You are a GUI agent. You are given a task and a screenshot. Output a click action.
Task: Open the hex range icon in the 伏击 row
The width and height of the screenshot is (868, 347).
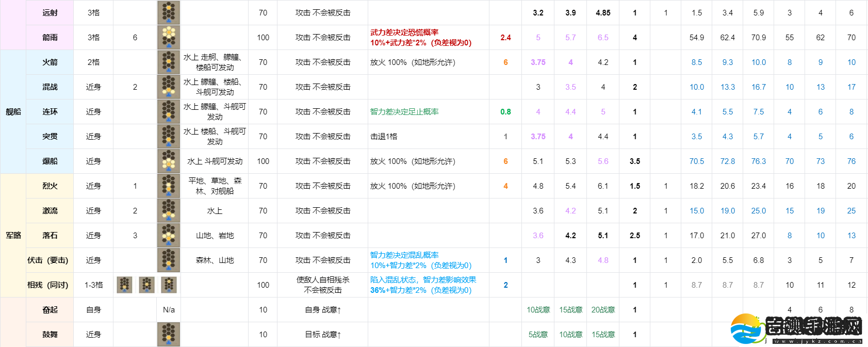[169, 260]
